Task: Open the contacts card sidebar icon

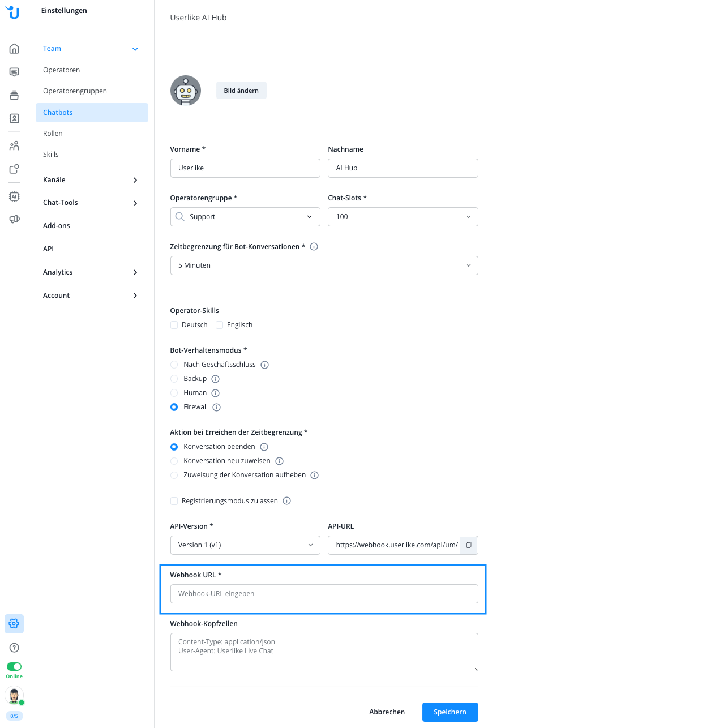Action: click(x=14, y=118)
